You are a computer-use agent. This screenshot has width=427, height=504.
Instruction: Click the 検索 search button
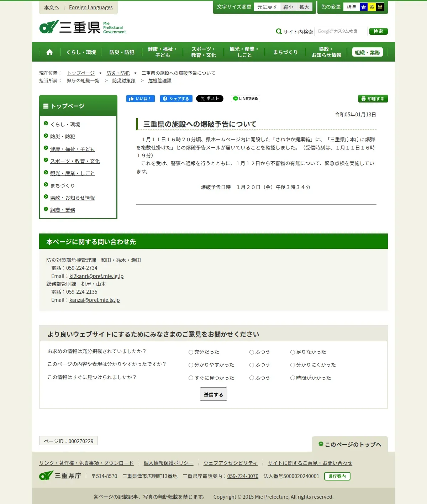[x=378, y=31]
